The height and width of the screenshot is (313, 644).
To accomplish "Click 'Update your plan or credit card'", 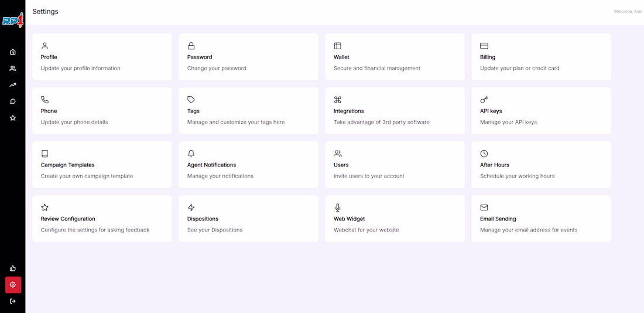I will (519, 68).
